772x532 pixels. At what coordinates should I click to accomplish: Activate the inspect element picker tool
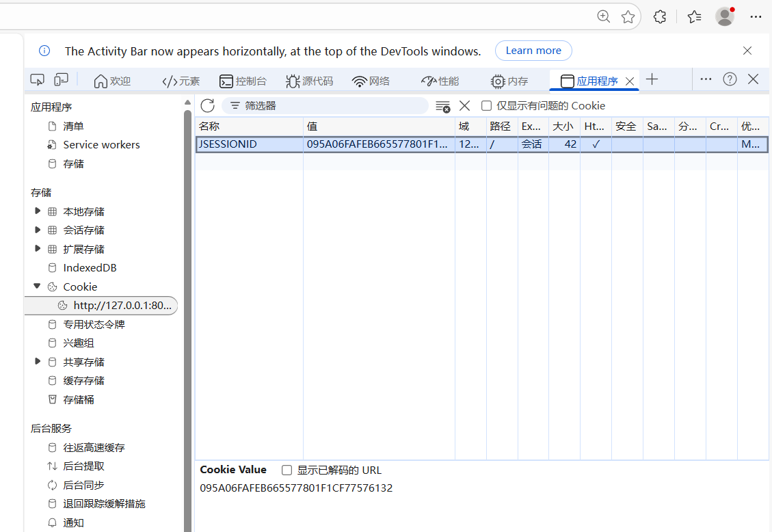point(38,80)
